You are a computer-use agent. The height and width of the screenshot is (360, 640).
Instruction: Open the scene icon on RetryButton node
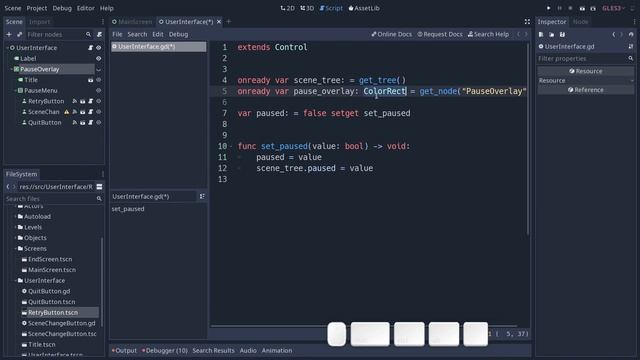pyautogui.click(x=82, y=101)
